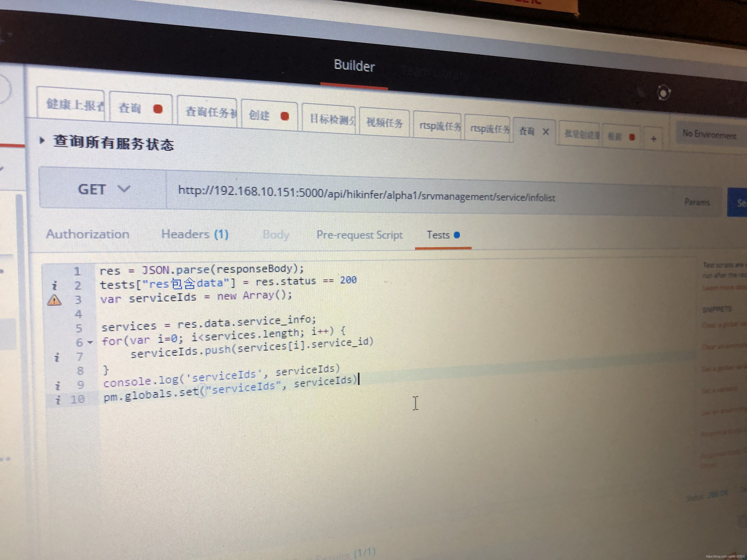Click the info icon on line 9
The height and width of the screenshot is (560, 747).
(x=58, y=386)
